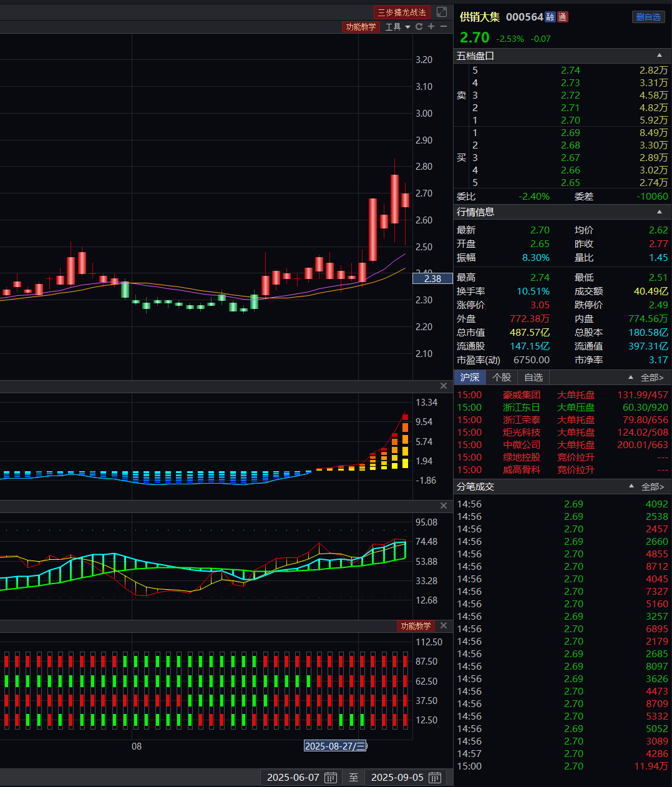Open the 工具 tools dropdown
Screen dimensions: 672x787
[397, 27]
